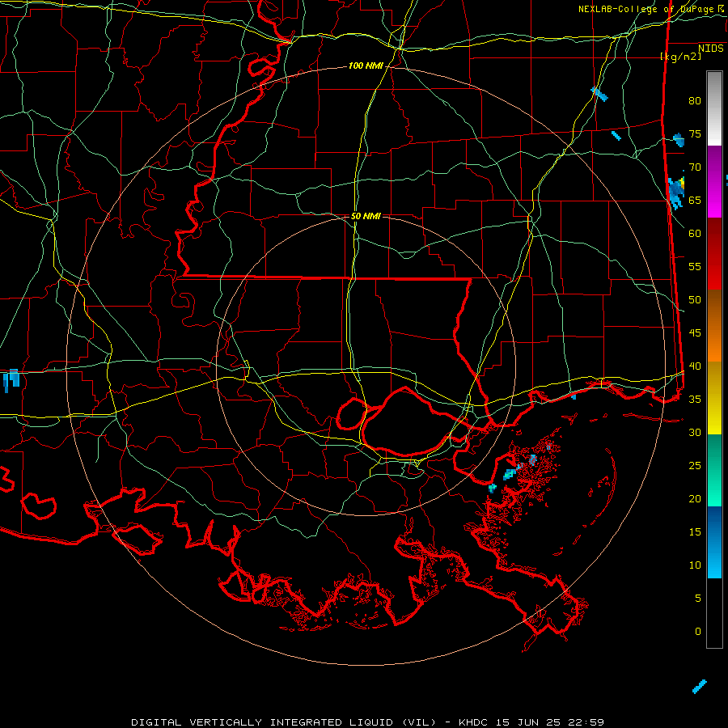Click the 50 NMI range ring label
The height and width of the screenshot is (728, 728).
point(366,216)
